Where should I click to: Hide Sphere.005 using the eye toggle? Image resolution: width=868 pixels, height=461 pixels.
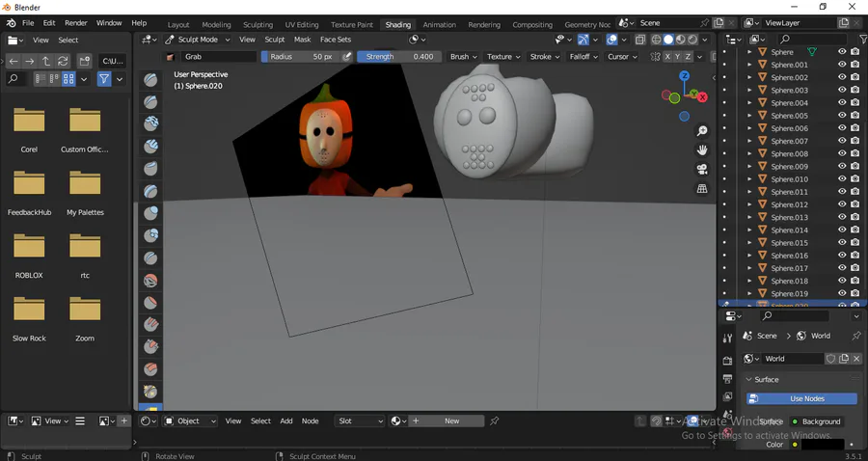842,115
